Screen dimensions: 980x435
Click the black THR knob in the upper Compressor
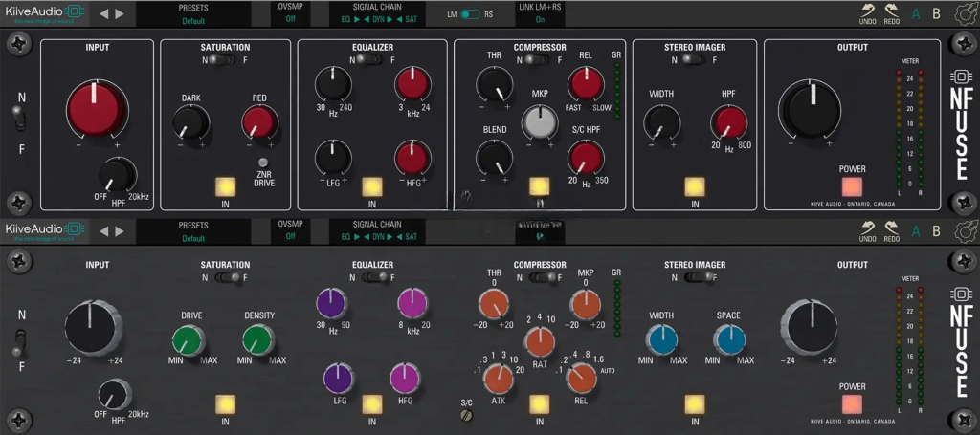495,85
